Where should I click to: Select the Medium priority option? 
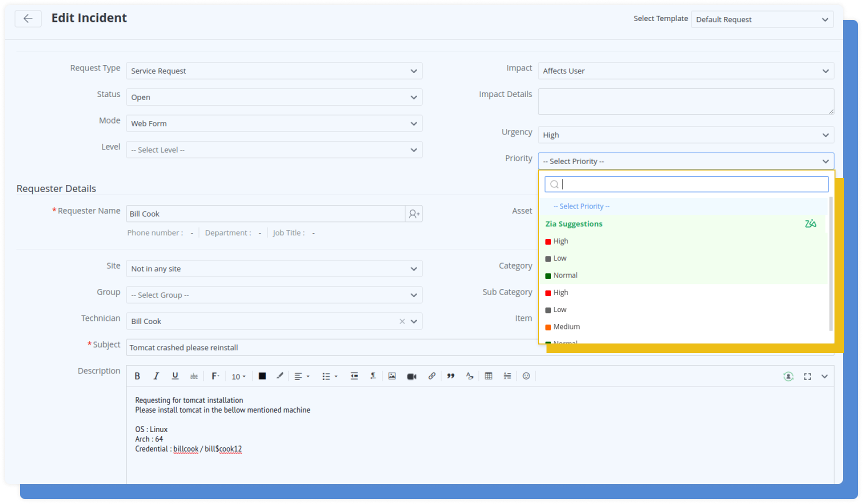[x=683, y=327]
